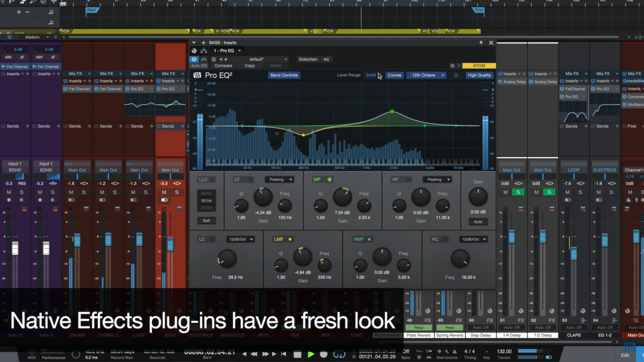Screen dimensions: 644x362
Task: Pin the BASS Inserts plug-in window
Action: [x=481, y=43]
